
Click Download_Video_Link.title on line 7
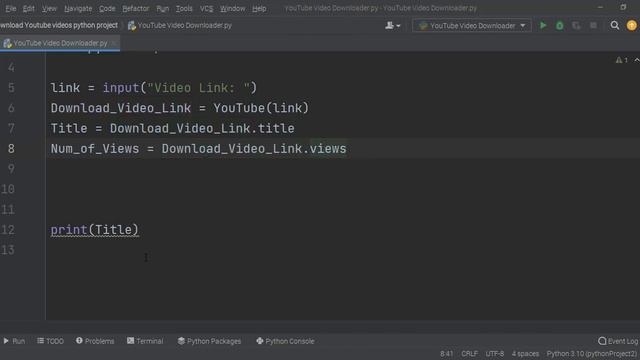pos(202,129)
